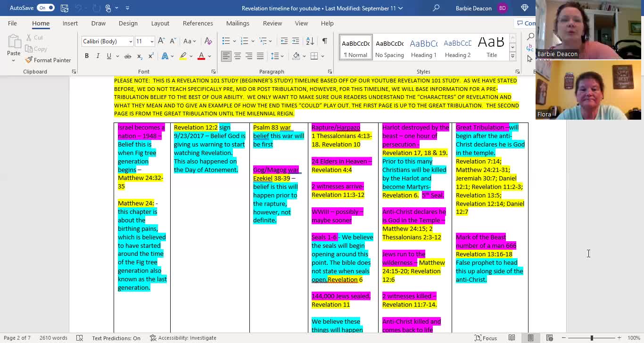
Task: Open the File menu
Action: pos(12,23)
